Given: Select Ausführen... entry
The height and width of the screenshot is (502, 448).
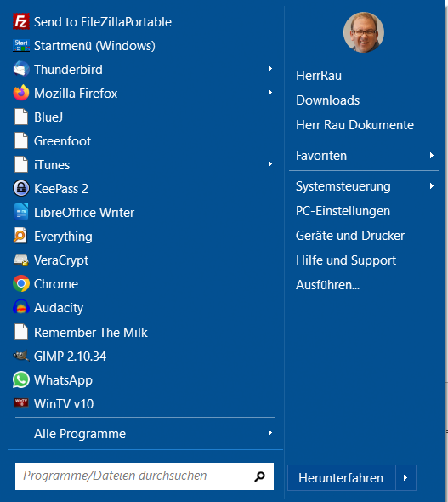Looking at the screenshot, I should pyautogui.click(x=328, y=285).
